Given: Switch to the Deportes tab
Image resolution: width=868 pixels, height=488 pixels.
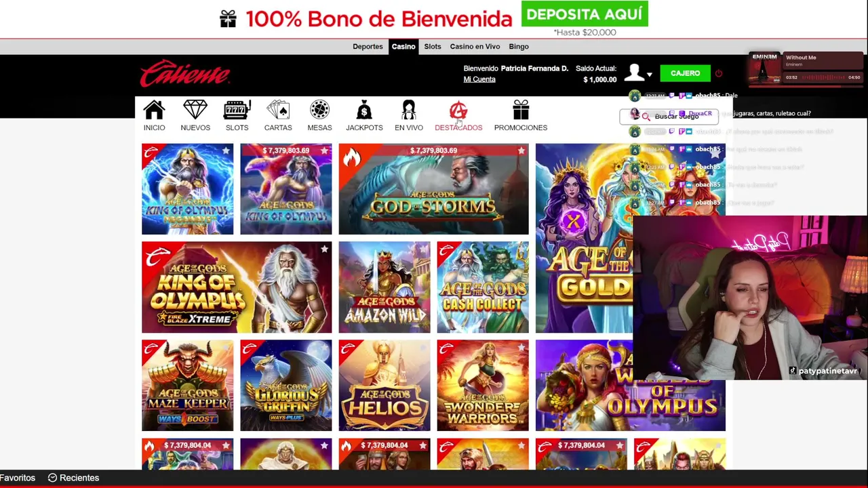Looking at the screenshot, I should [368, 47].
